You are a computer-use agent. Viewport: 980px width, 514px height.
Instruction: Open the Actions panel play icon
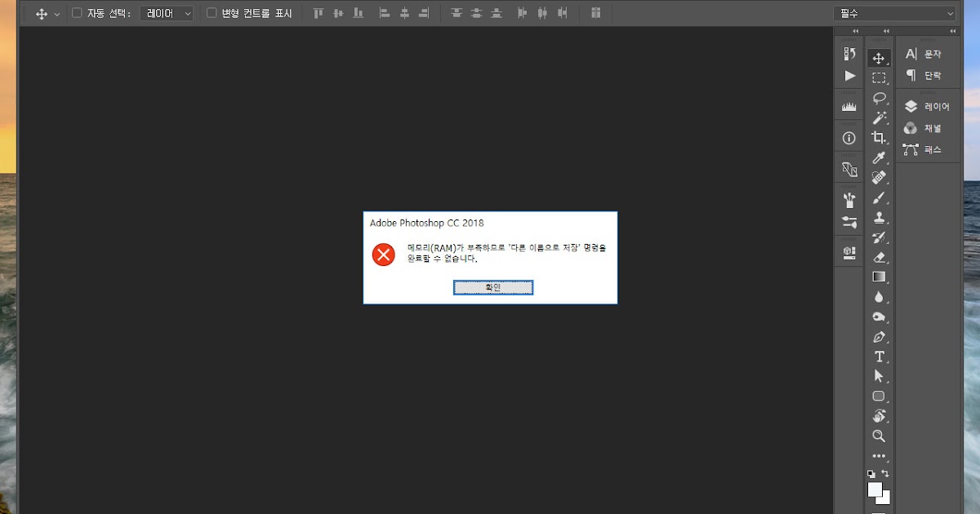coord(849,75)
